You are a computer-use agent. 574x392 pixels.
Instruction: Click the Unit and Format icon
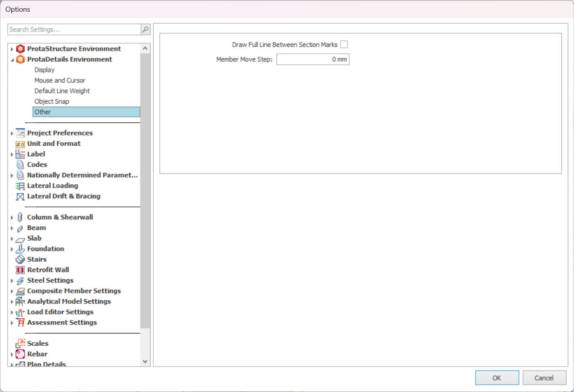[20, 144]
